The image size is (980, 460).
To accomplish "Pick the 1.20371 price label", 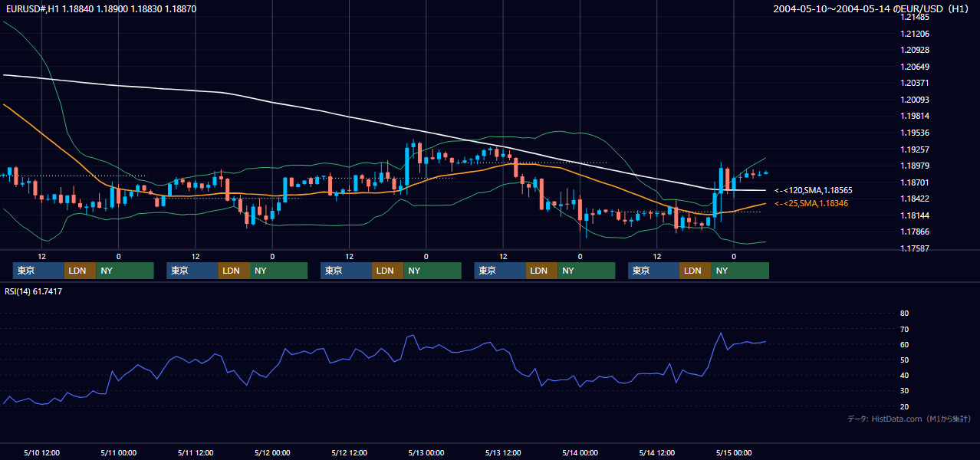I will (x=916, y=83).
